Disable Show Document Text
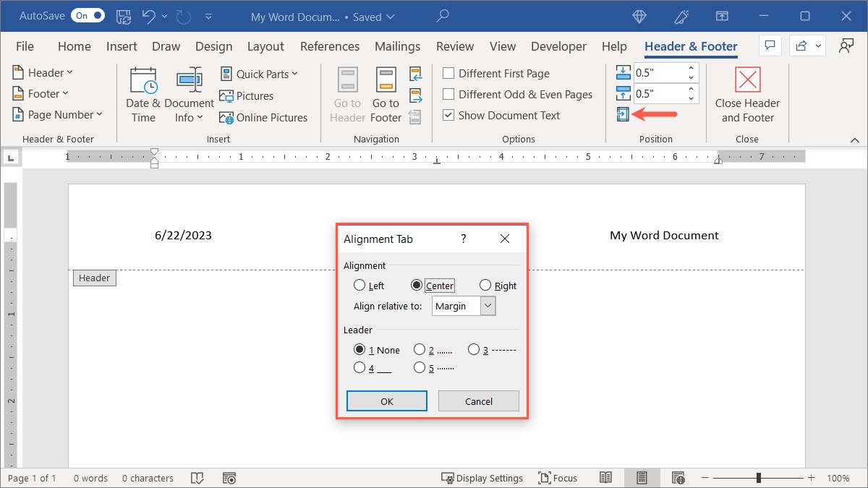Screen dimensions: 868x488 448,115
